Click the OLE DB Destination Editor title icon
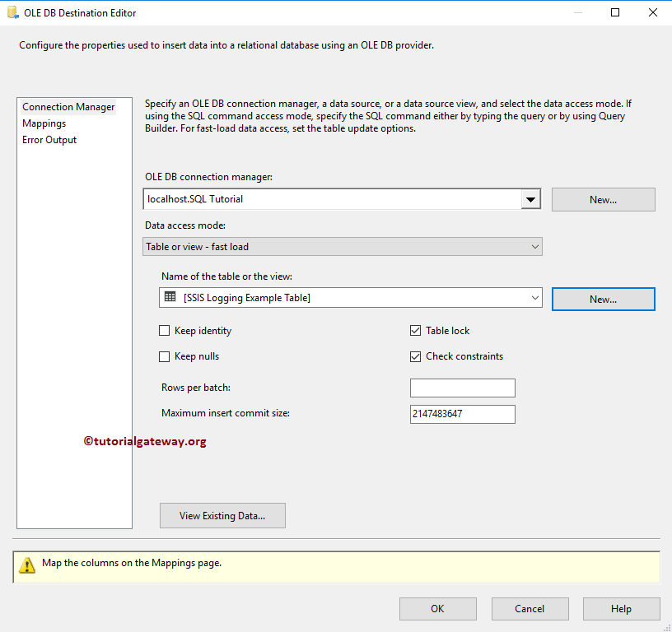 (x=12, y=12)
